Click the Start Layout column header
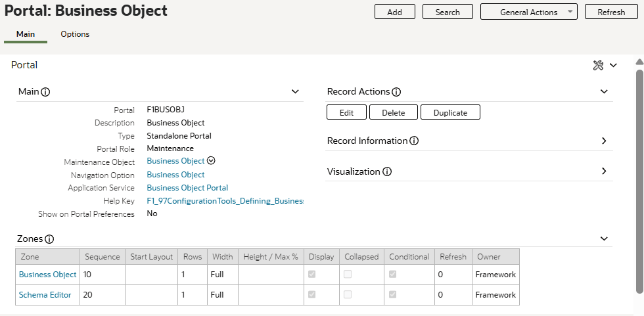 point(152,257)
